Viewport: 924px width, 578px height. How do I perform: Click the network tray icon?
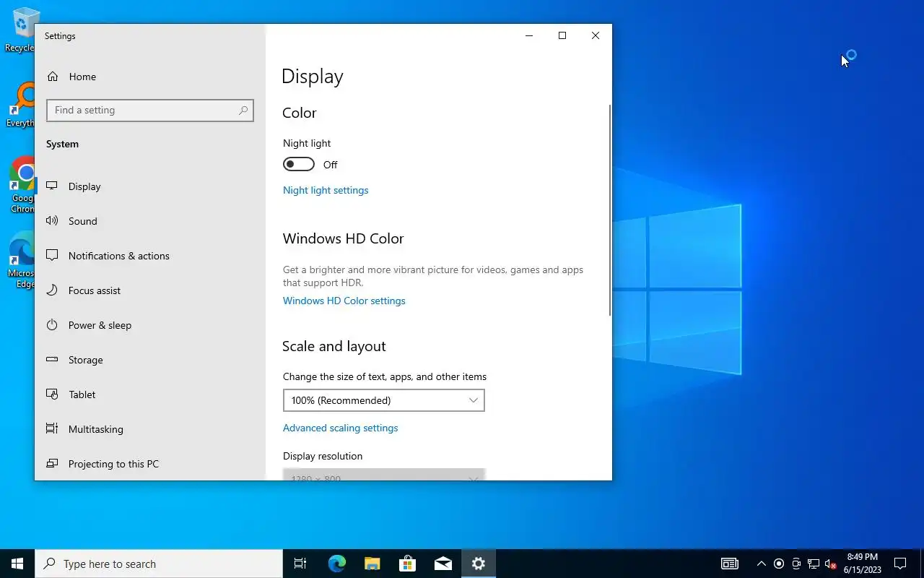(x=814, y=564)
